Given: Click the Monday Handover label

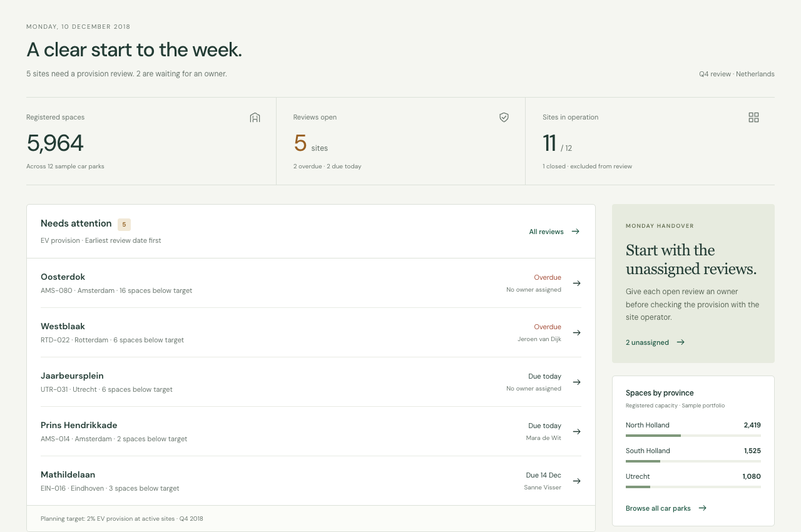Looking at the screenshot, I should click(660, 226).
